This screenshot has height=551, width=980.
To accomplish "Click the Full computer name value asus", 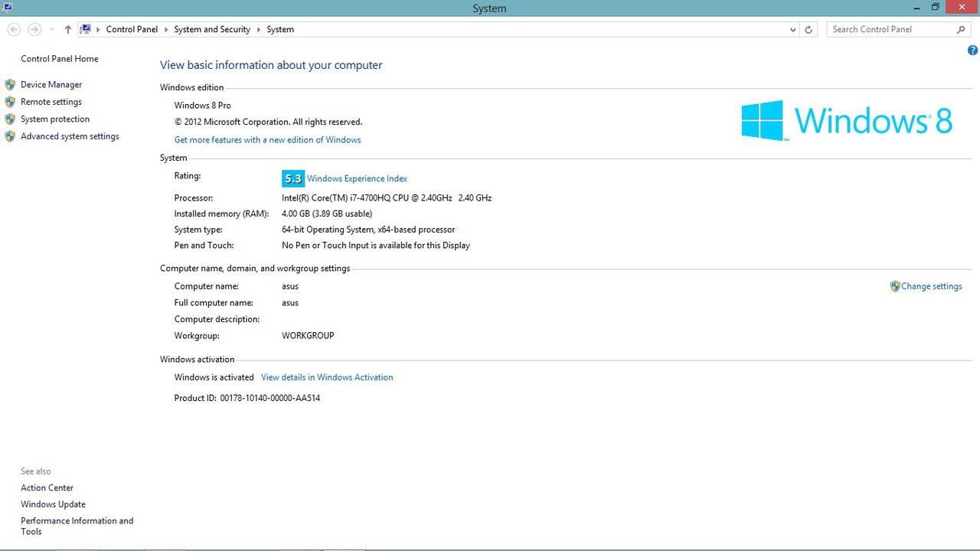I will [290, 303].
